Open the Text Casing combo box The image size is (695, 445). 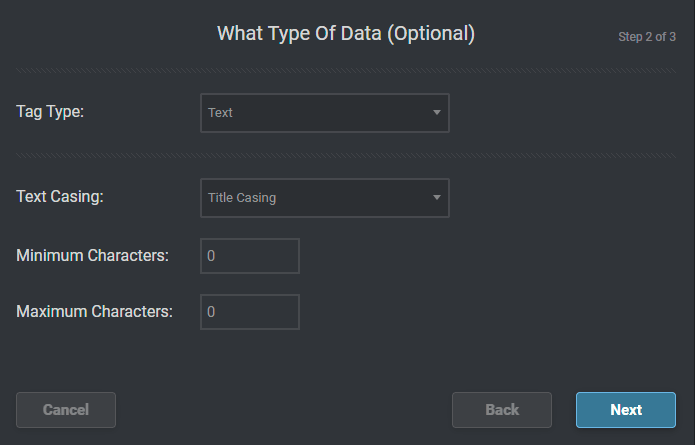tap(324, 198)
